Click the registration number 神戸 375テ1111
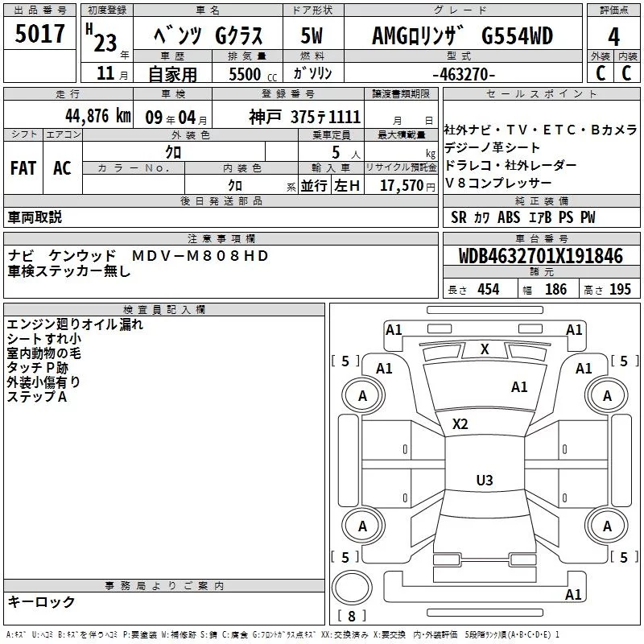This screenshot has width=644, height=644. 304,117
